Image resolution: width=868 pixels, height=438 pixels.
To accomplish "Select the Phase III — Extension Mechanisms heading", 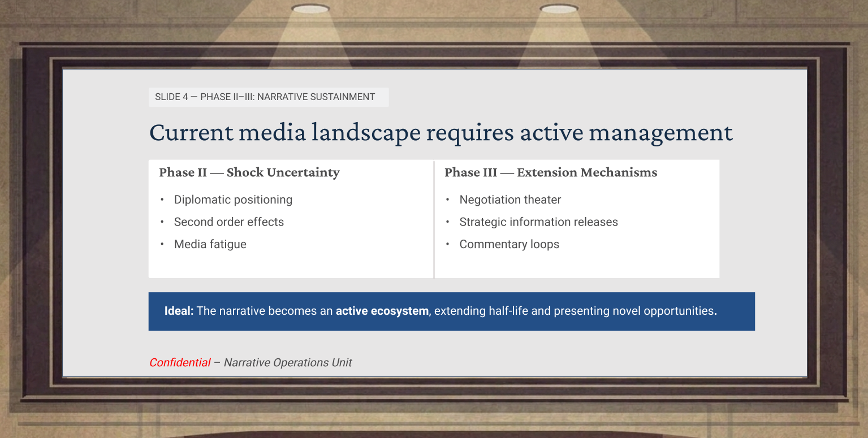I will tap(550, 172).
